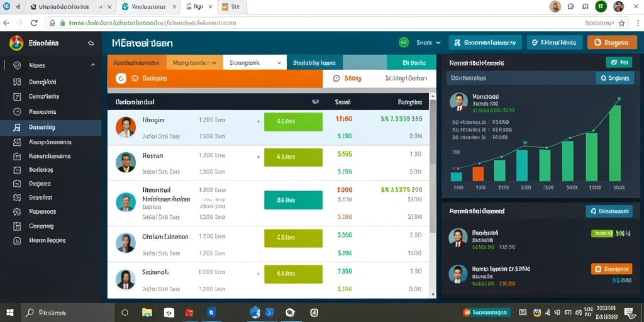
Task: Click the green button in the first table row
Action: [293, 121]
